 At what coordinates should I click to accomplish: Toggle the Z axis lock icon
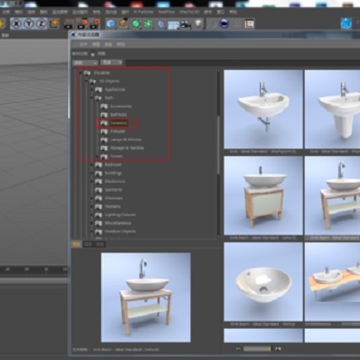(41, 24)
